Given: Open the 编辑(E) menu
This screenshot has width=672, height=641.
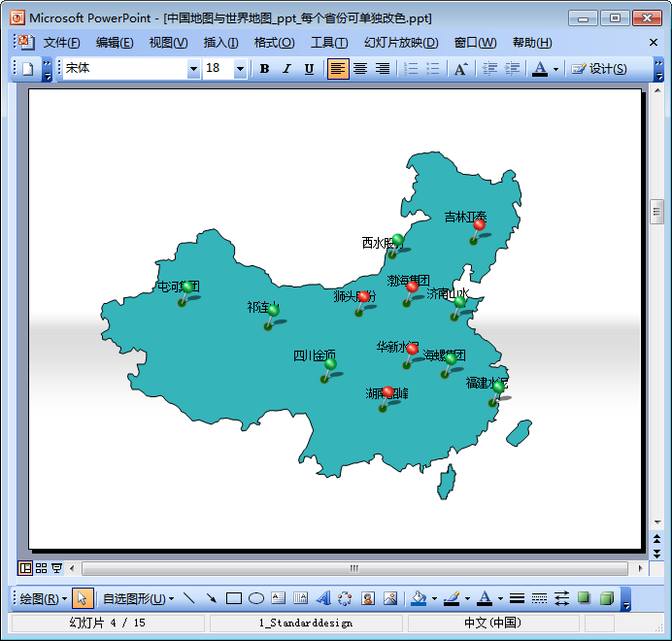Looking at the screenshot, I should [115, 43].
